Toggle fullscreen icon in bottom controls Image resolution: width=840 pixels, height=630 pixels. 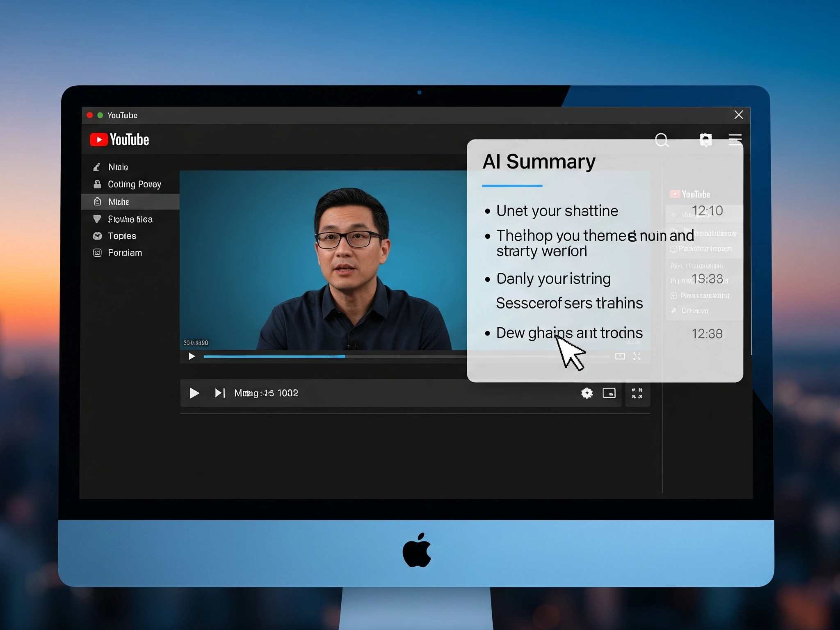coord(637,393)
